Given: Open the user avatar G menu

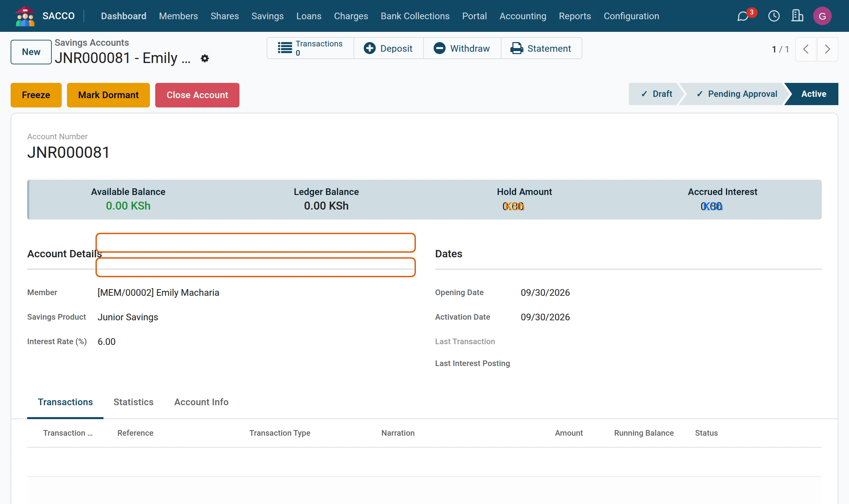Looking at the screenshot, I should (x=822, y=16).
